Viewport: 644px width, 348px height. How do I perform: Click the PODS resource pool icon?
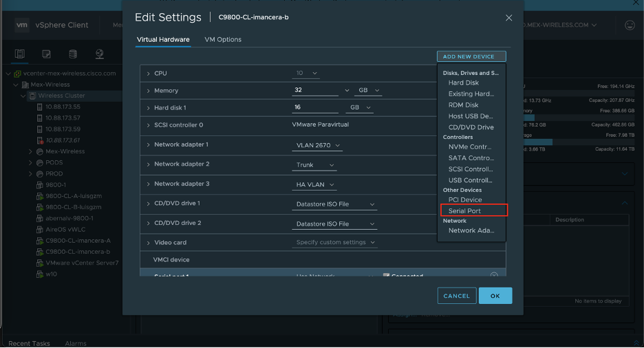click(x=40, y=162)
